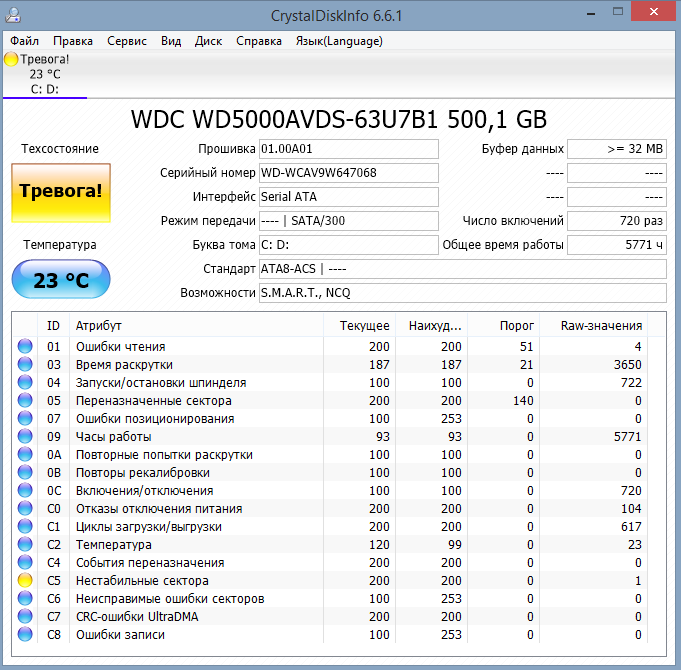
Task: Click the status dot for Неисправимые ошибки секторов
Action: point(25,598)
